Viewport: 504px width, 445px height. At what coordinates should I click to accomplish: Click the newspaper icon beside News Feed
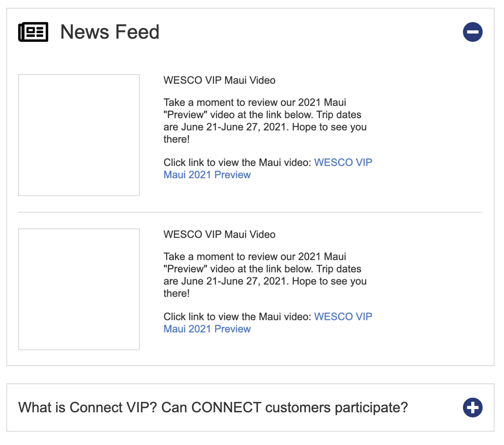point(33,32)
